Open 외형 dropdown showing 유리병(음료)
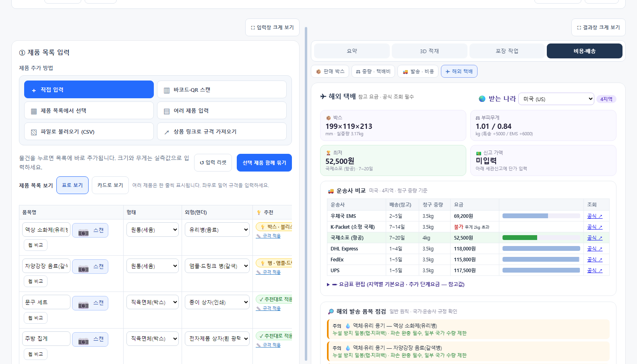637x364 pixels. point(217,230)
